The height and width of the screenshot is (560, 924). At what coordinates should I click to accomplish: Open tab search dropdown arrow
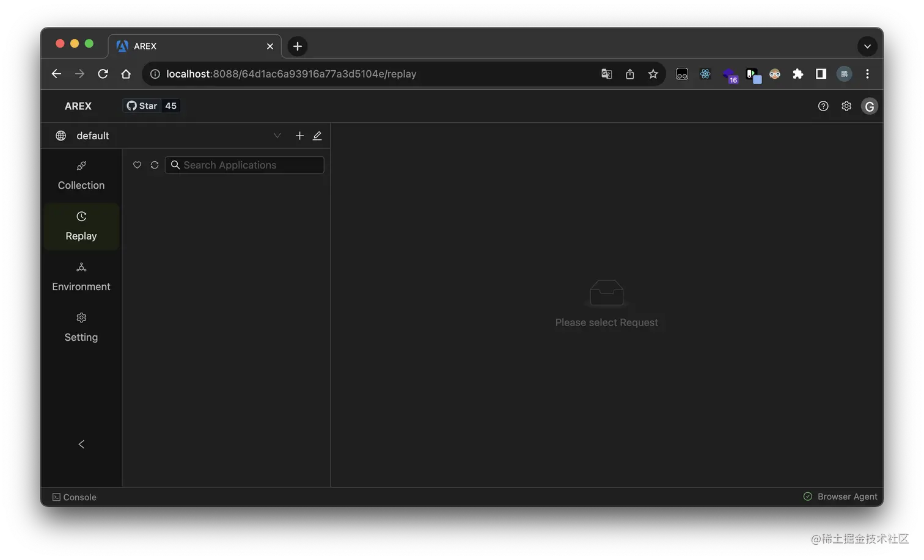click(867, 46)
